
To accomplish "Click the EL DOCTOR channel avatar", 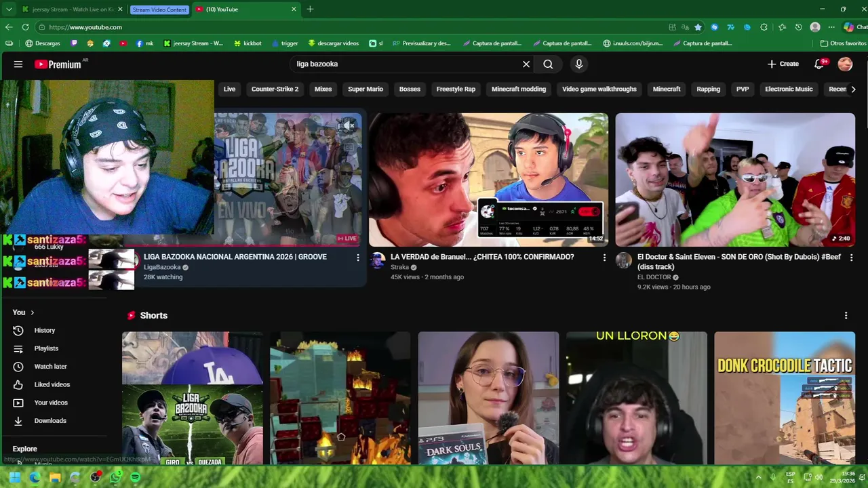I will 624,261.
